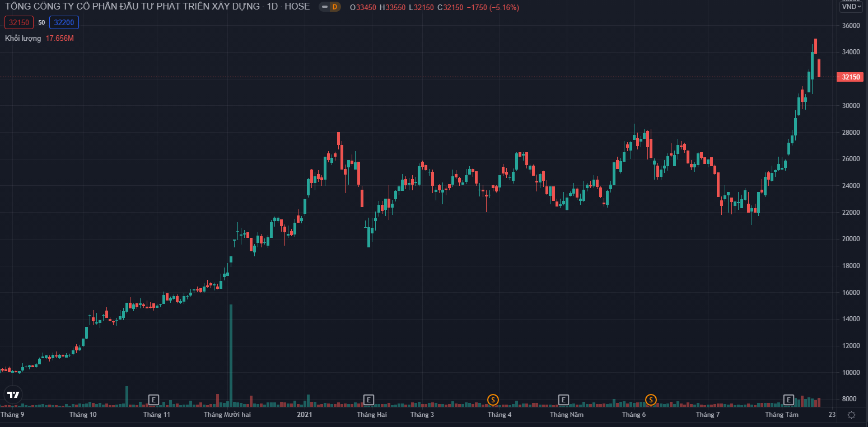This screenshot has height=427, width=868.
Task: Open split marker S near Tháng 4
Action: pyautogui.click(x=493, y=400)
